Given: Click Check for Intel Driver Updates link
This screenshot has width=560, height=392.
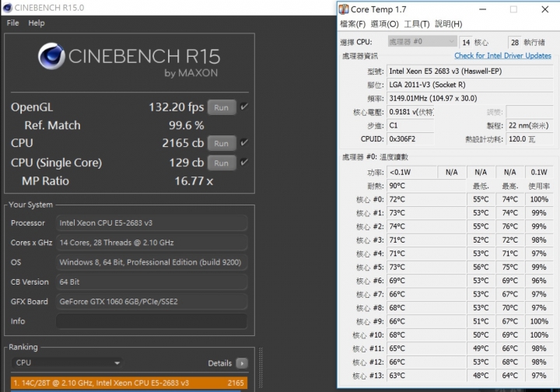Looking at the screenshot, I should point(502,55).
